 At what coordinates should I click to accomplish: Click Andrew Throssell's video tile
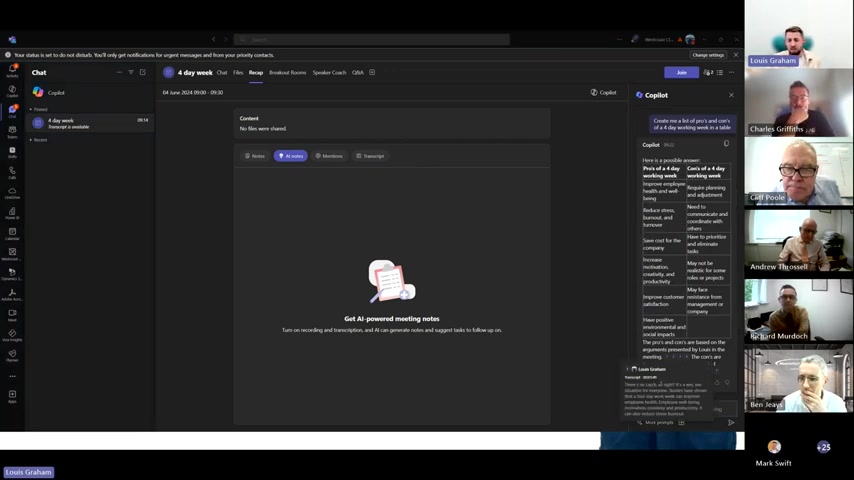[x=798, y=240]
